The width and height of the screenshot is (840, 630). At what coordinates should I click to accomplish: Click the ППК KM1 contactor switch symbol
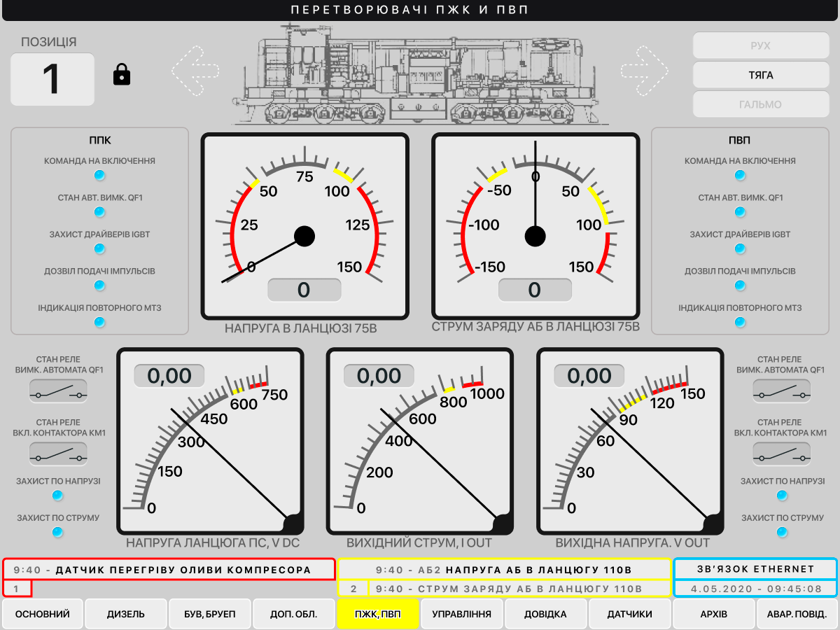[58, 455]
